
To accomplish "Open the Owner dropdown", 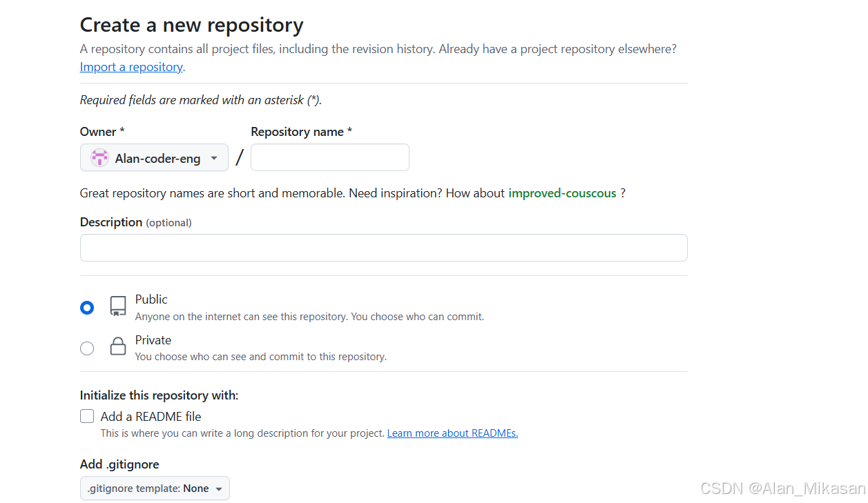I will pos(154,157).
